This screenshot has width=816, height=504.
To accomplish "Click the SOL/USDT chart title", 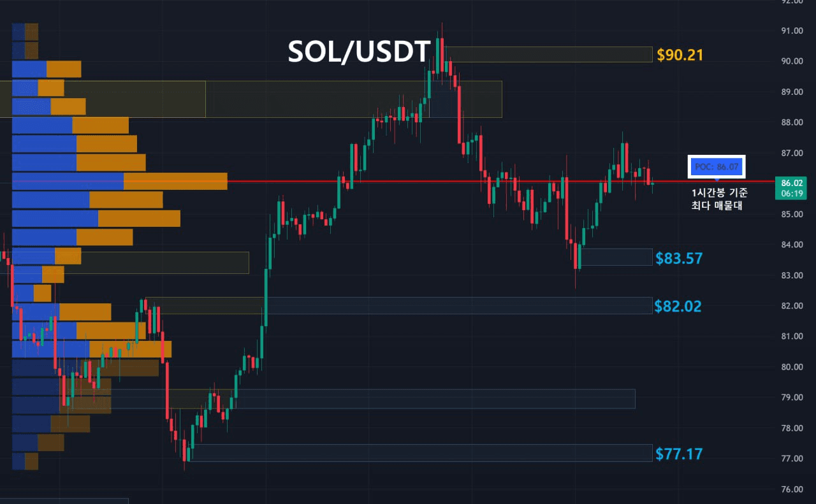I will [x=359, y=52].
